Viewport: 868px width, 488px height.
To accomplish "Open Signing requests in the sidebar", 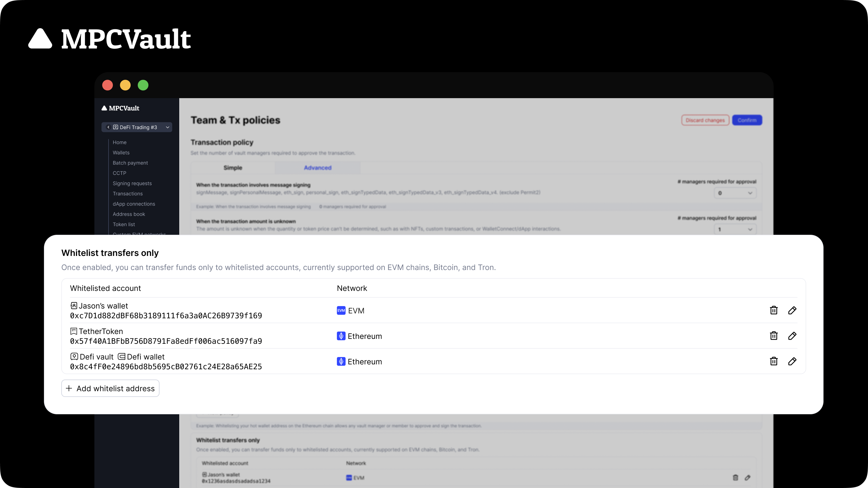I will click(x=132, y=183).
